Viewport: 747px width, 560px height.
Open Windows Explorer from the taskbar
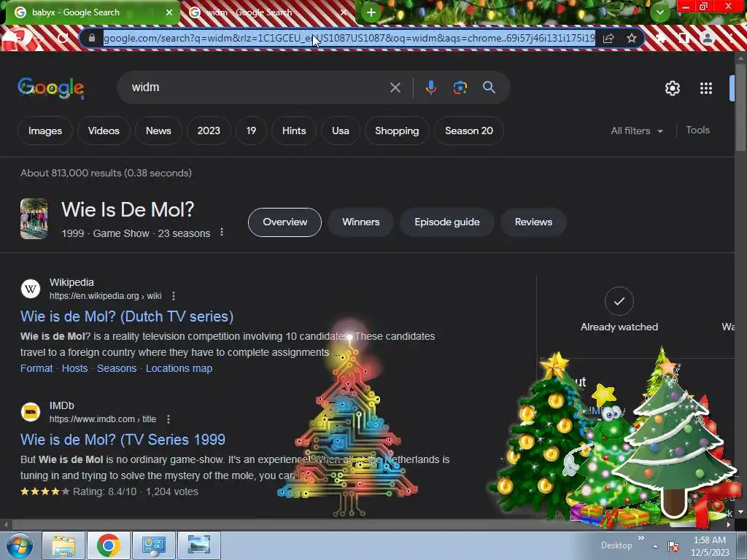63,545
